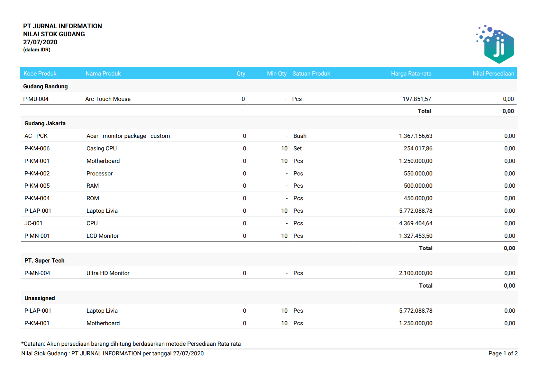Click product code JC-001
Viewport: 538px width, 392px height.
(33, 223)
